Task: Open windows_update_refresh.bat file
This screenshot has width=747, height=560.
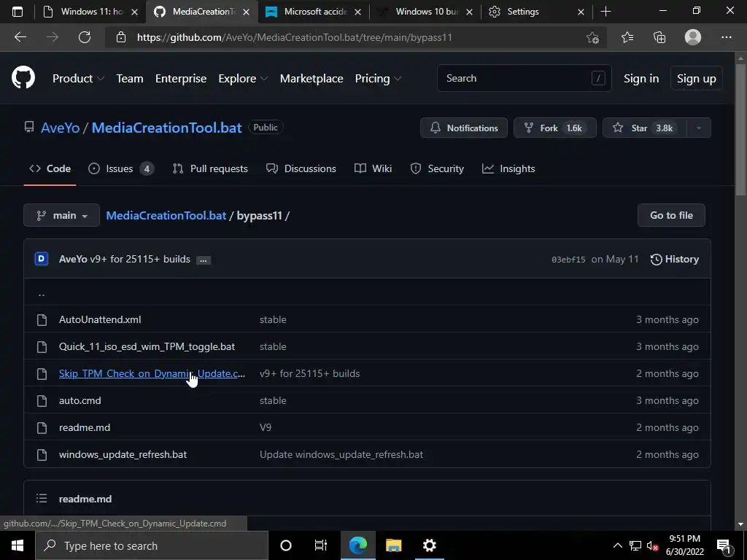Action: tap(123, 455)
